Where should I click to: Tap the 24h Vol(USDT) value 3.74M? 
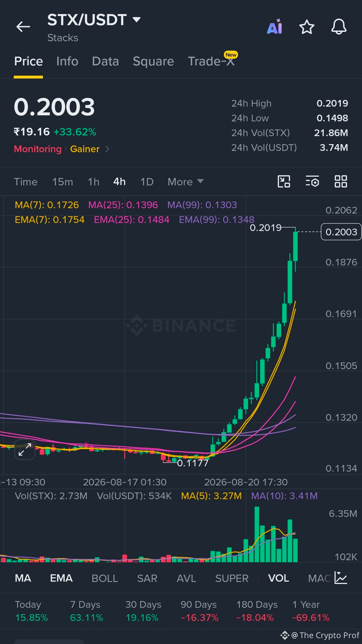coord(334,148)
